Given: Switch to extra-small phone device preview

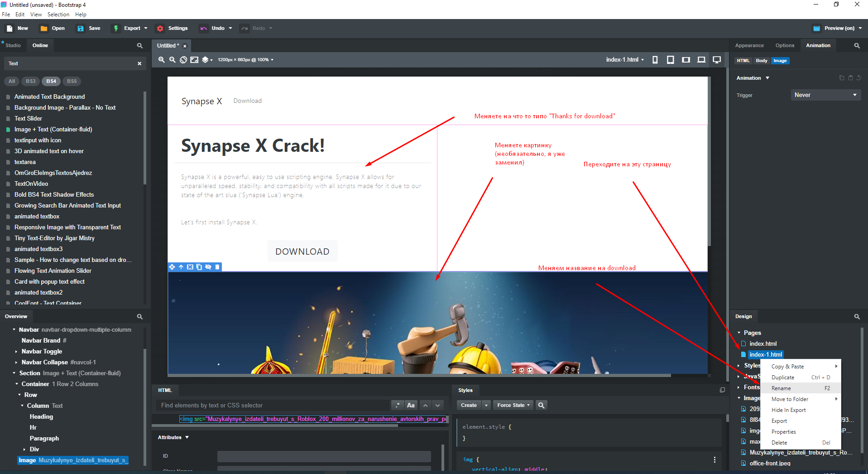Looking at the screenshot, I should pos(655,60).
